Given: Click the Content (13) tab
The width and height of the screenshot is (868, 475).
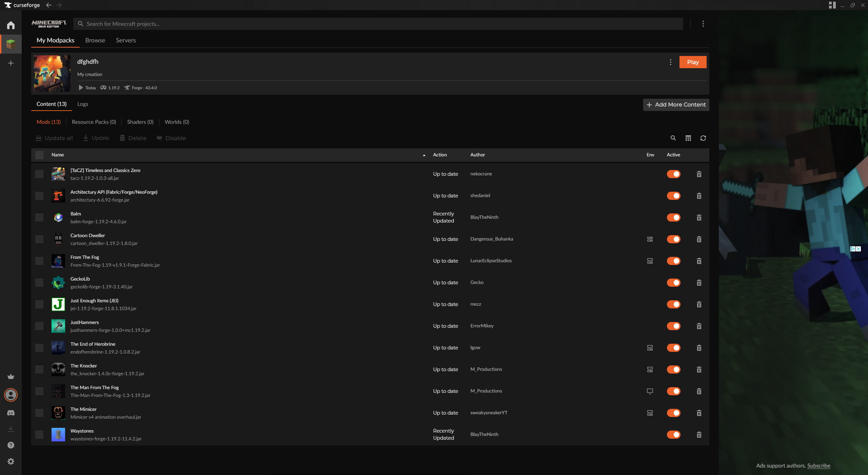Looking at the screenshot, I should (52, 104).
